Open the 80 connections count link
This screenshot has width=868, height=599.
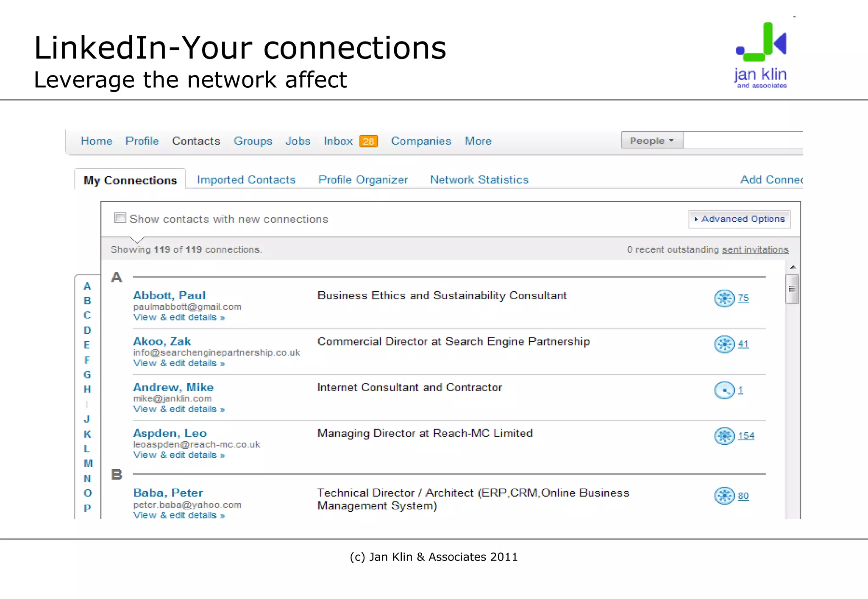pyautogui.click(x=743, y=496)
